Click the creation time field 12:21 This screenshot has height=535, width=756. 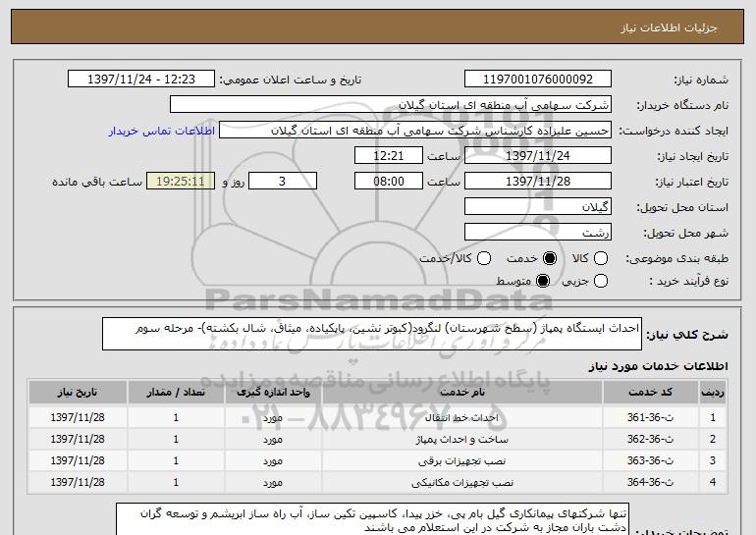click(389, 156)
